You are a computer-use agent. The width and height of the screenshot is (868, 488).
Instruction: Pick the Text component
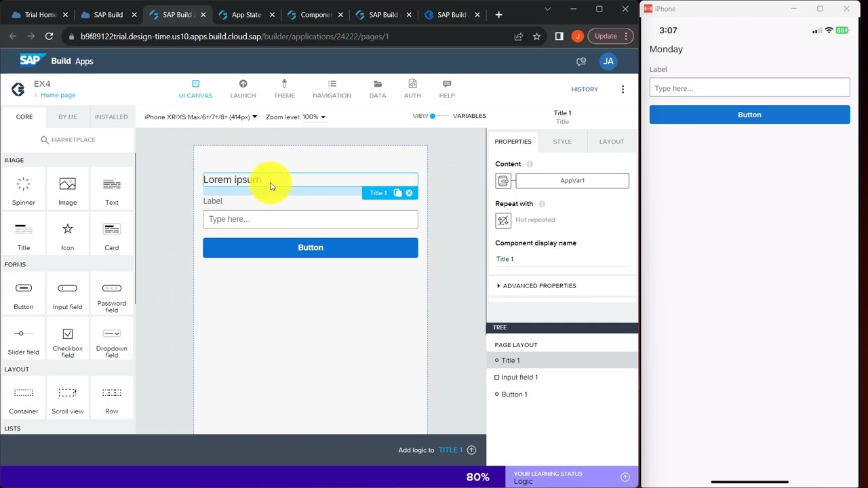coord(112,190)
